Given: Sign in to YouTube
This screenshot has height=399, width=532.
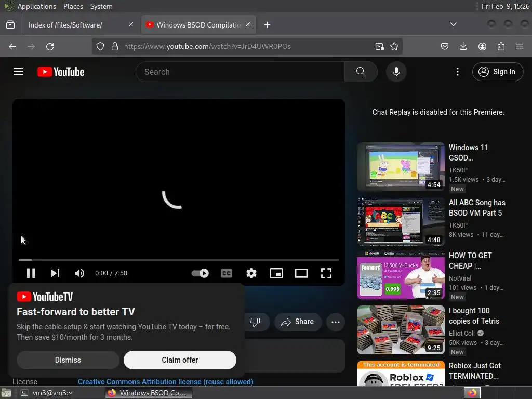Looking at the screenshot, I should [498, 72].
